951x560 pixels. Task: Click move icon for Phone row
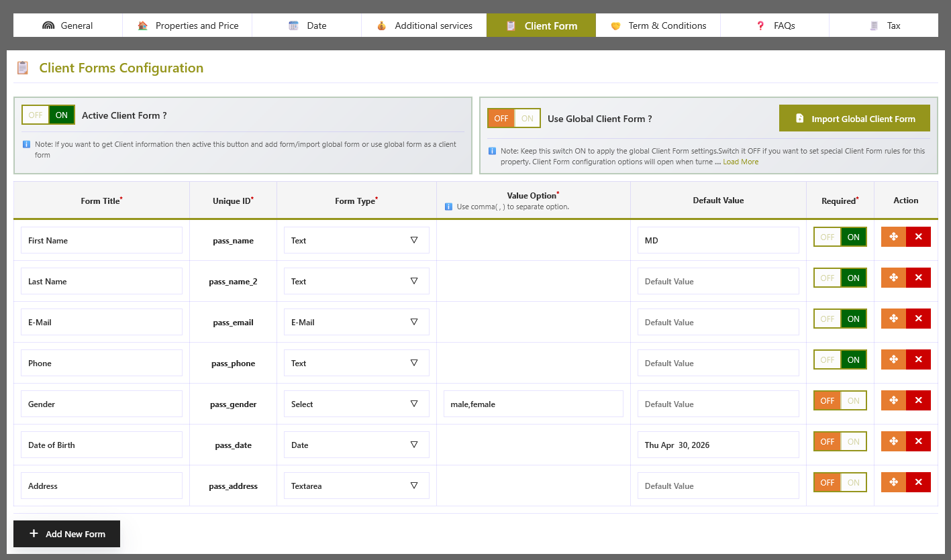(893, 359)
